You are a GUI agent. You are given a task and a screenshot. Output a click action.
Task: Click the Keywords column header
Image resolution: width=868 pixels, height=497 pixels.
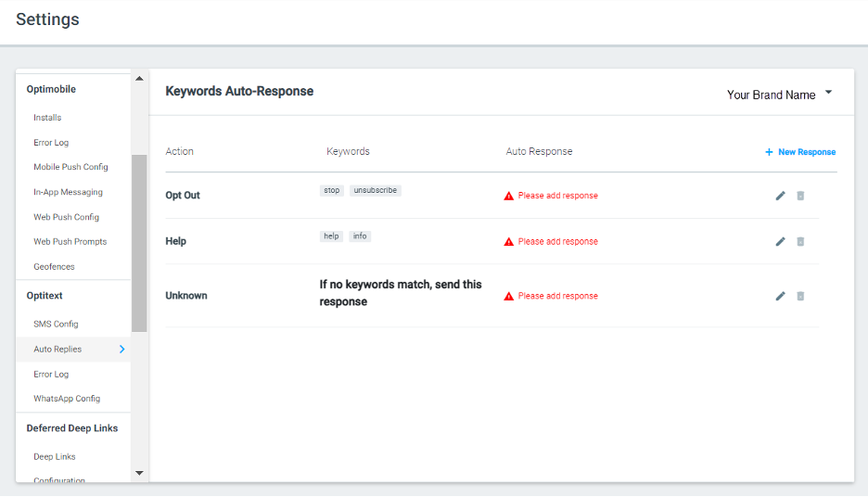[x=348, y=151]
